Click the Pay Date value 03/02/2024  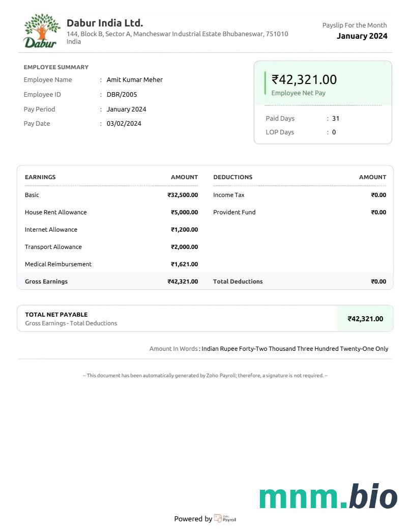tap(124, 124)
